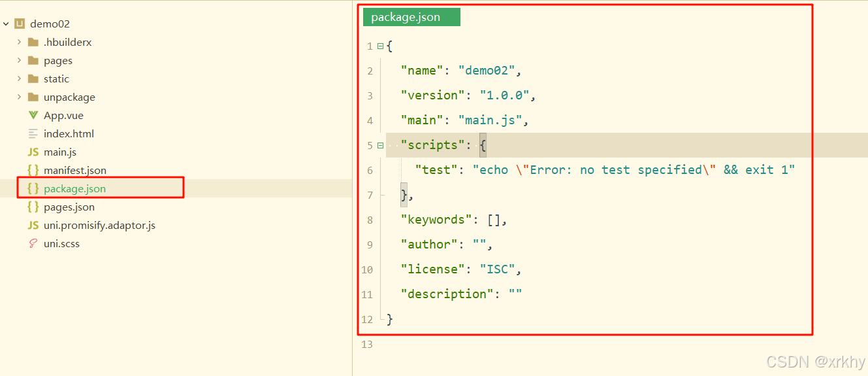This screenshot has height=376, width=868.
Task: Click the braces icon beside package.json
Action: [x=33, y=188]
